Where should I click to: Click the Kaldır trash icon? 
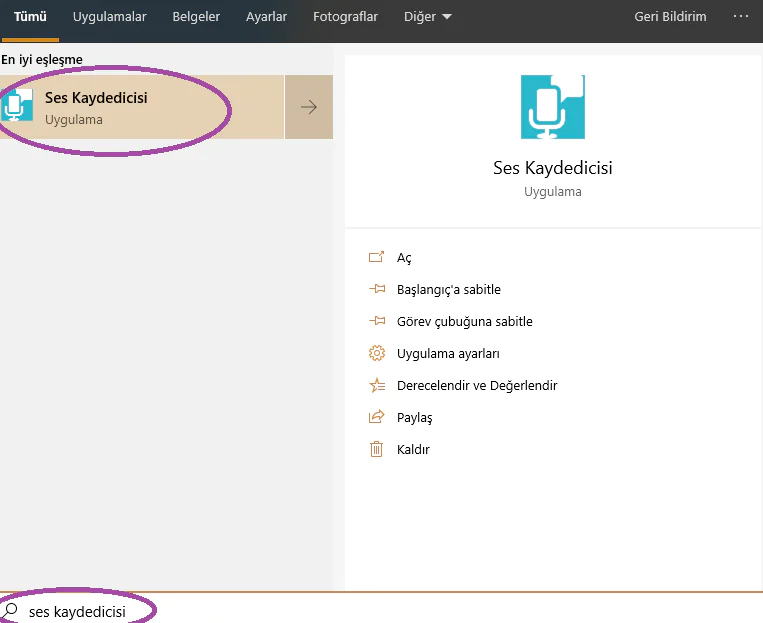377,449
